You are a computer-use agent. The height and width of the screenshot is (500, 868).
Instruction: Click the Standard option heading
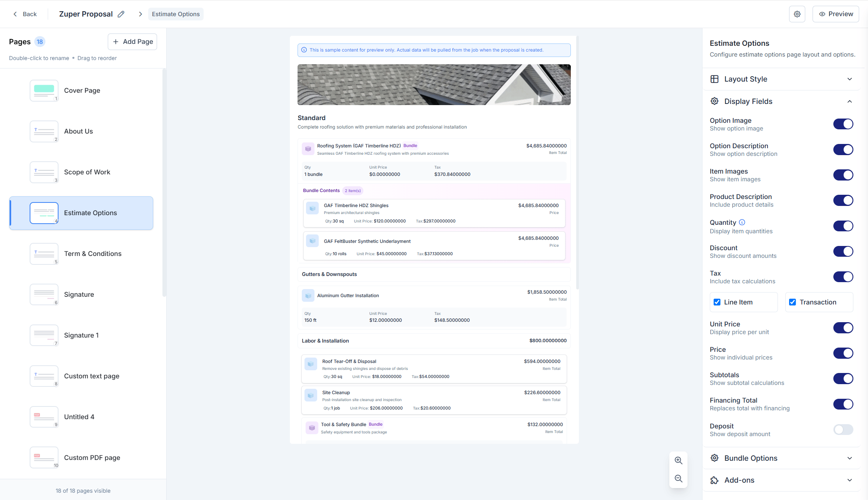(x=311, y=118)
